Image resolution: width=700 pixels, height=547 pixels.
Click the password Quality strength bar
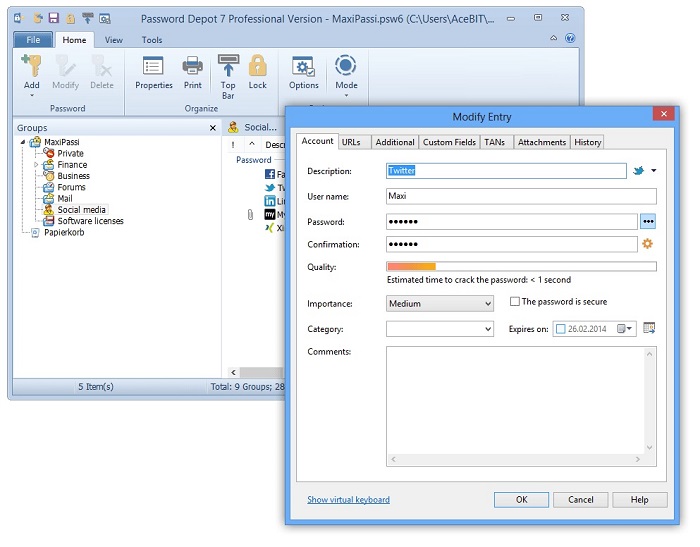521,267
